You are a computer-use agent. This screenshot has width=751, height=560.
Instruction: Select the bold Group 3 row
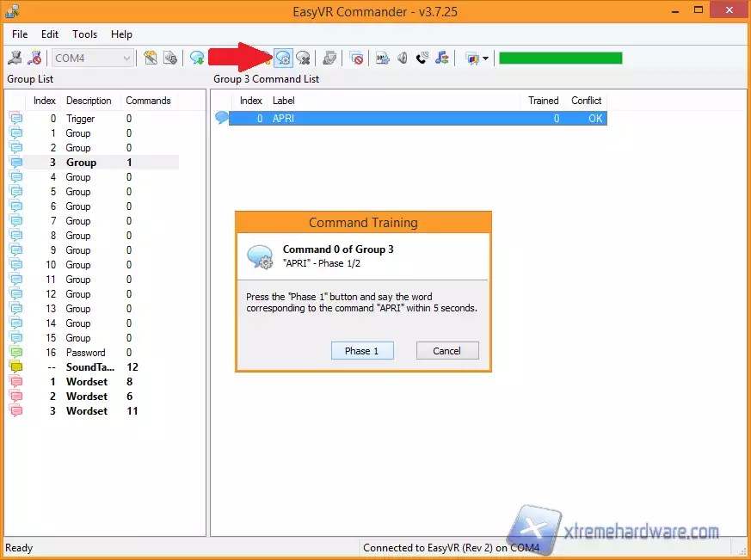(x=94, y=163)
